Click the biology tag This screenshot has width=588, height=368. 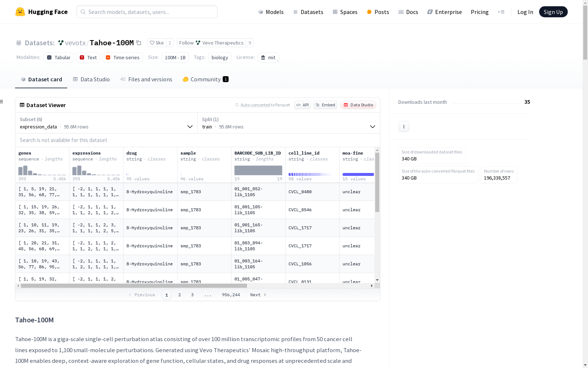(x=220, y=57)
